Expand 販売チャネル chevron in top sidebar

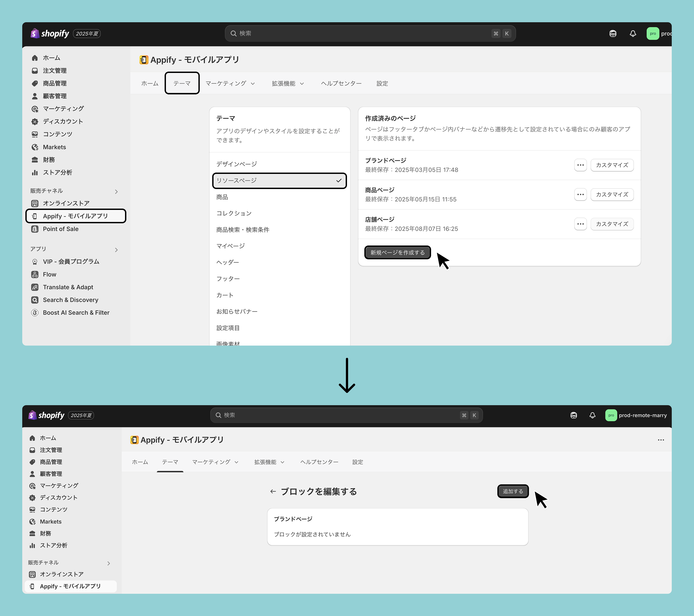coord(117,192)
